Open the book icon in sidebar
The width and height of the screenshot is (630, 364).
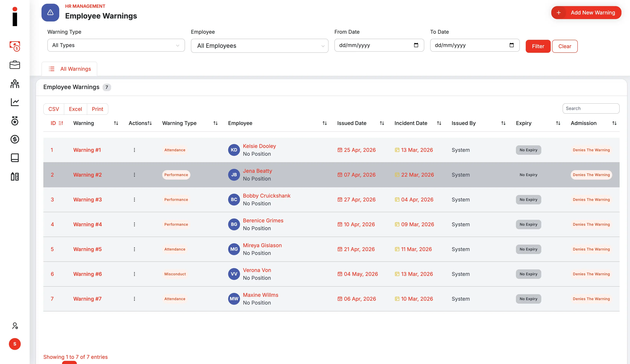pos(15,158)
